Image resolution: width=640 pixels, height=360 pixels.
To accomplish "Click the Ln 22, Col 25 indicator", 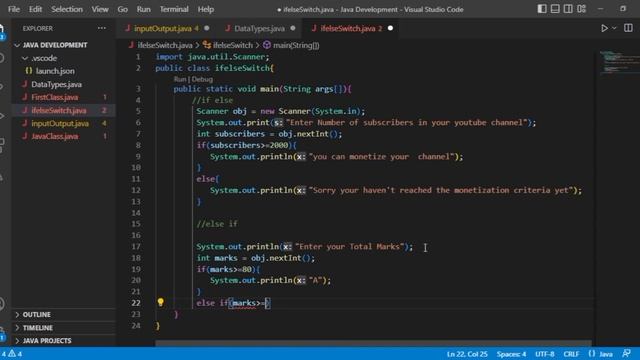I will 467,354.
